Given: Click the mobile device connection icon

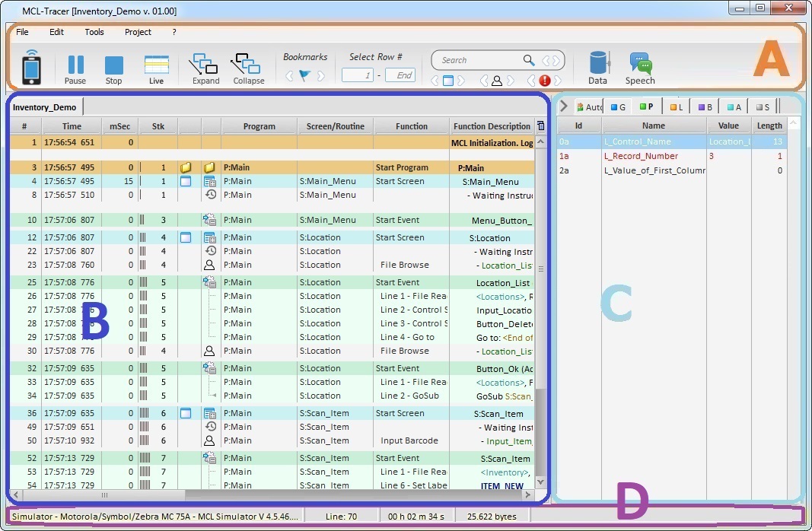Looking at the screenshot, I should (31, 67).
